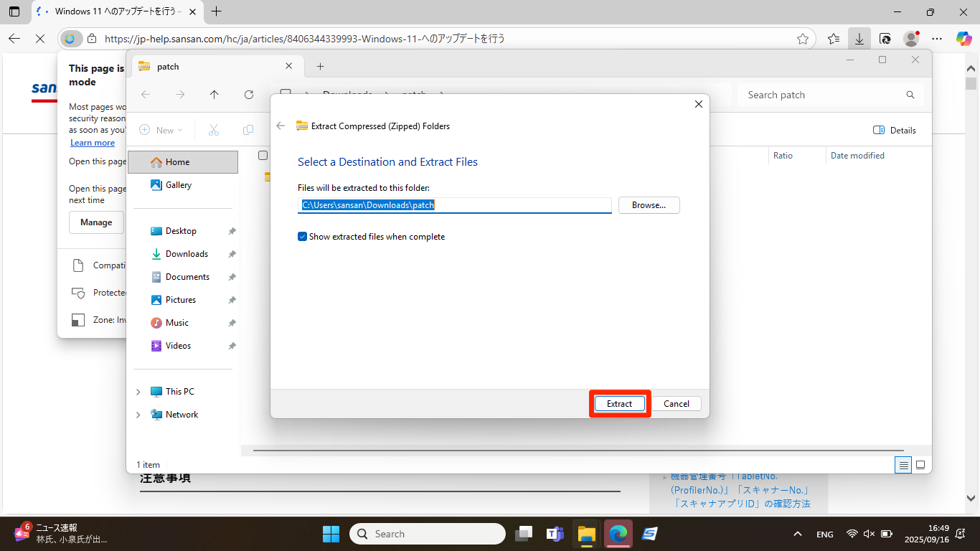This screenshot has width=980, height=551.
Task: Click the favorite star in address bar
Action: 803,39
